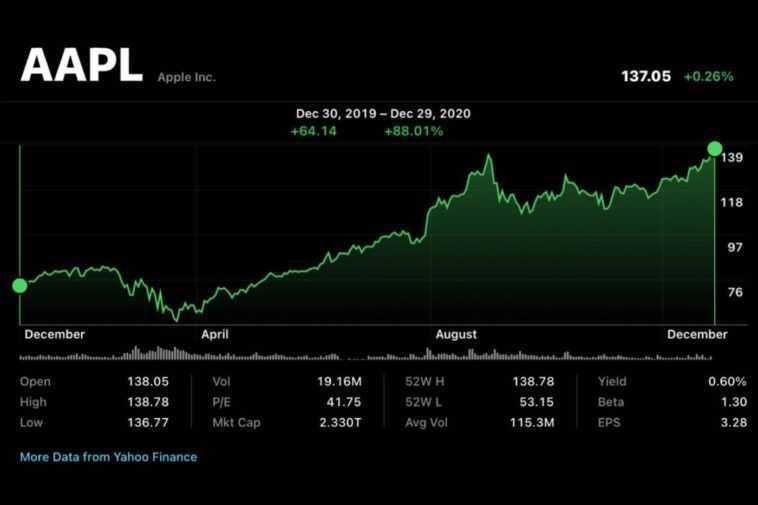
Task: Click the Apple Inc. company name
Action: click(x=187, y=77)
